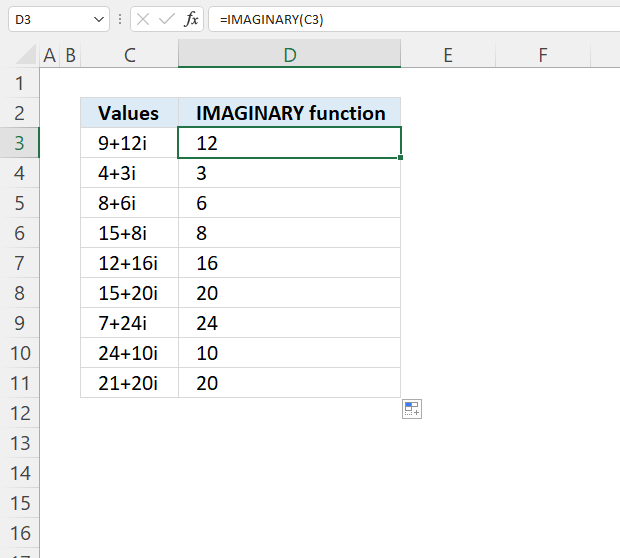This screenshot has width=620, height=558.
Task: Click the Cancel X icon in formula bar
Action: click(143, 19)
